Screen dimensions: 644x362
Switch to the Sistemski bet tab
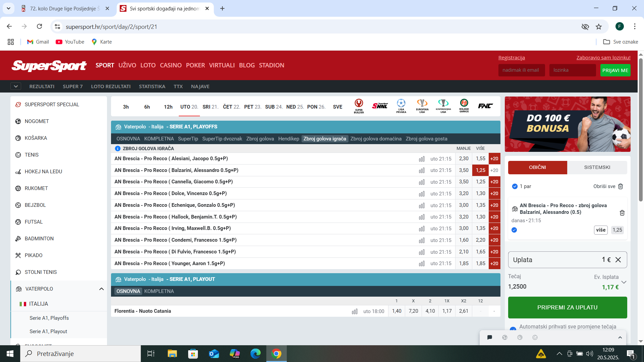[x=597, y=167]
